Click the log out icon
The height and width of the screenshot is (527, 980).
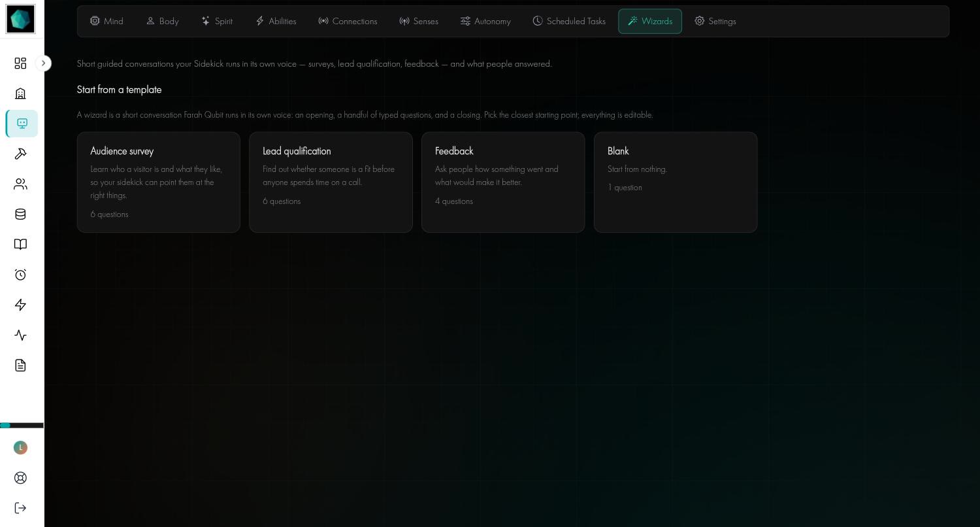point(20,508)
